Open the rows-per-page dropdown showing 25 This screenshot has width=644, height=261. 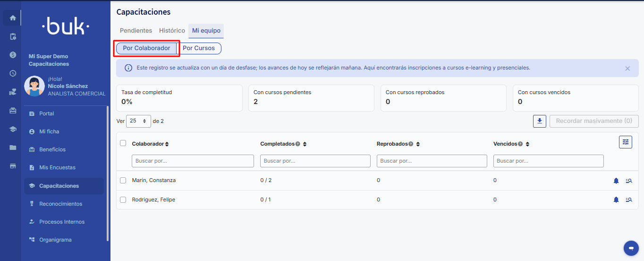point(139,121)
